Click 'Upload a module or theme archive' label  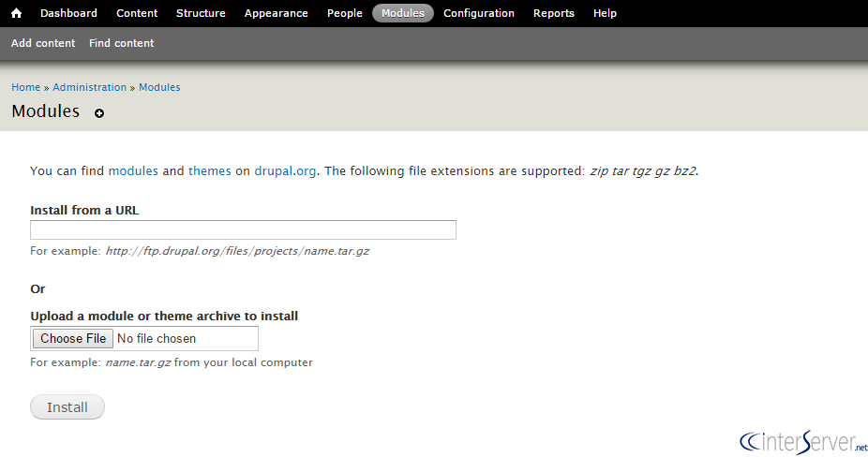click(x=164, y=316)
